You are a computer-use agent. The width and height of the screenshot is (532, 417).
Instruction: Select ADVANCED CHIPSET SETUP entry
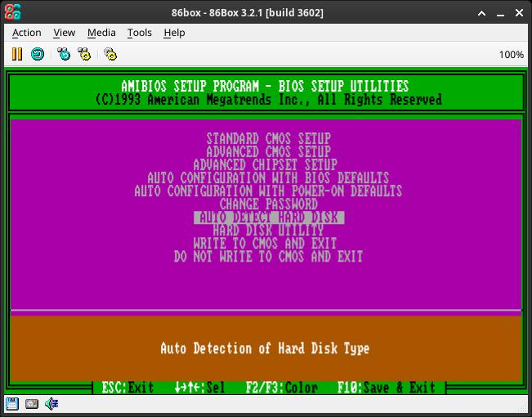[266, 165]
